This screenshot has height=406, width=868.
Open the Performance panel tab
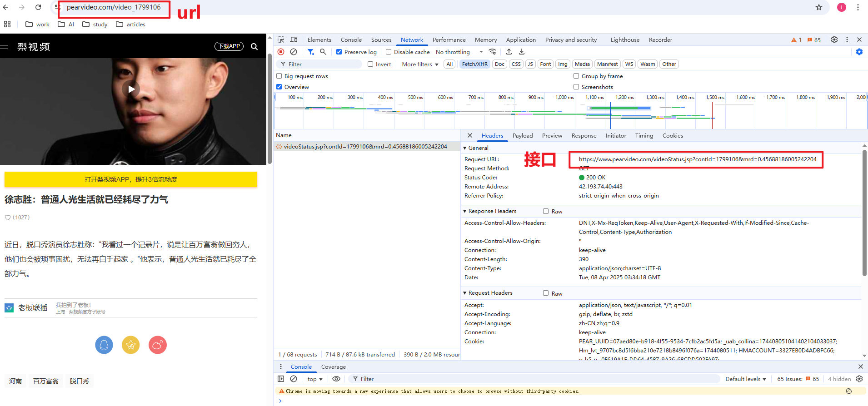449,40
